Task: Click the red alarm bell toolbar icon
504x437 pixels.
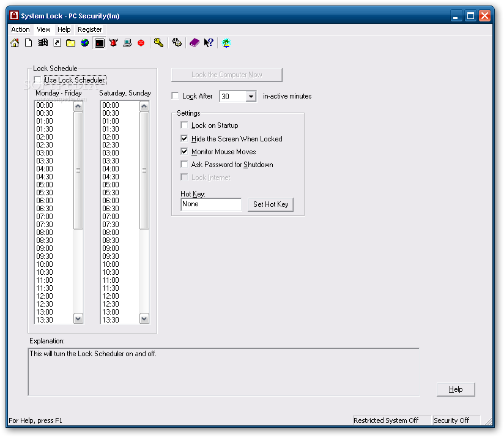Action: coord(114,43)
